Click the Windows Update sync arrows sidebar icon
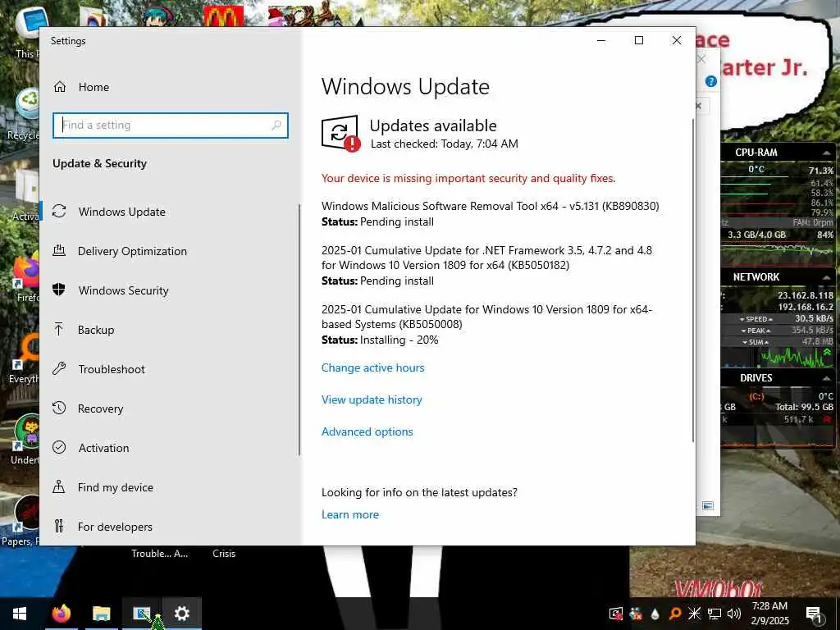The height and width of the screenshot is (630, 840). point(59,211)
